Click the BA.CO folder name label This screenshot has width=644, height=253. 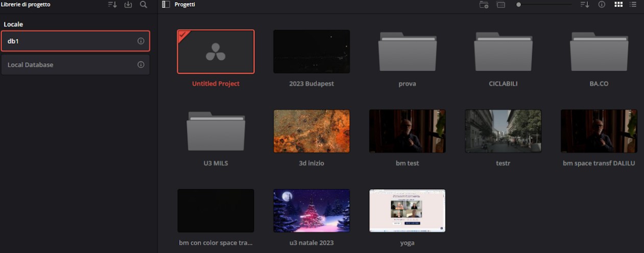(599, 84)
